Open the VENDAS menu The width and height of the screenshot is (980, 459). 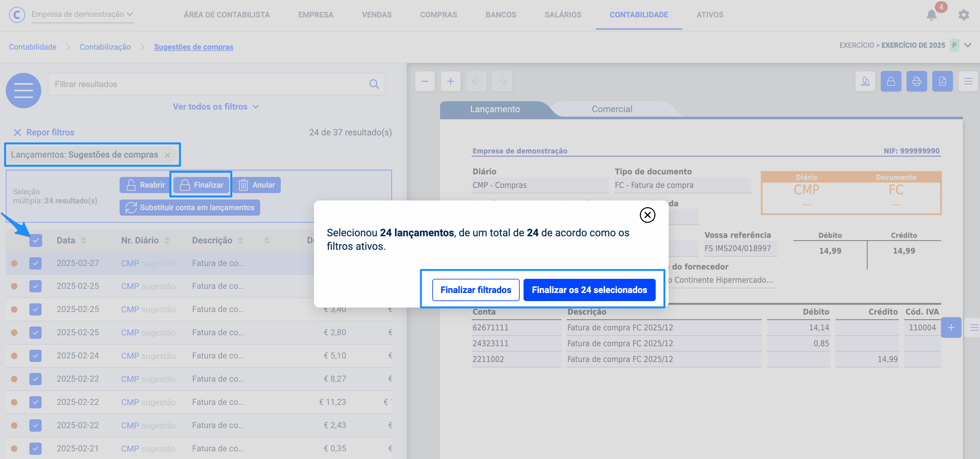coord(376,15)
